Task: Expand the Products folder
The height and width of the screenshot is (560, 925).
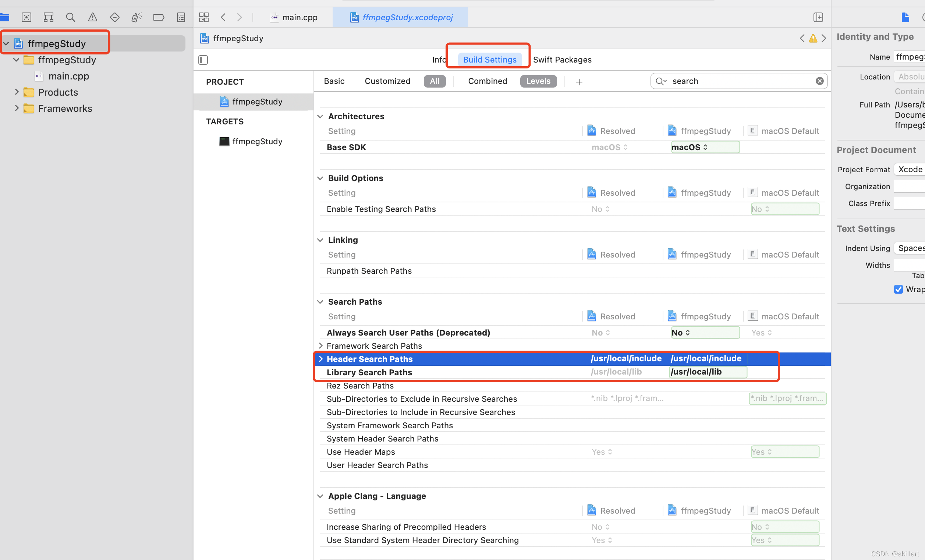Action: (x=17, y=92)
